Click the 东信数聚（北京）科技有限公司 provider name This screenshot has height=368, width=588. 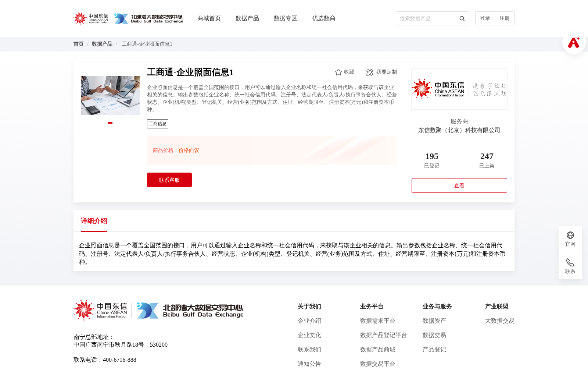[x=459, y=130]
